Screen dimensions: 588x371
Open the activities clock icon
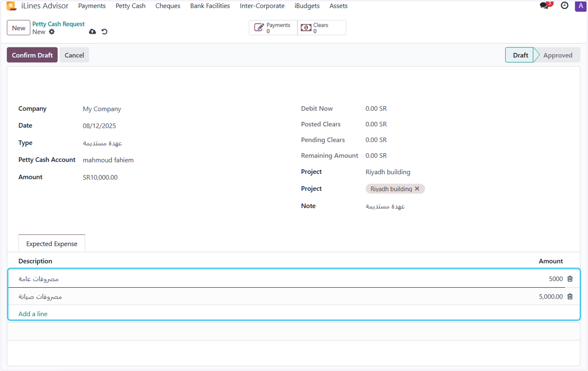click(564, 6)
